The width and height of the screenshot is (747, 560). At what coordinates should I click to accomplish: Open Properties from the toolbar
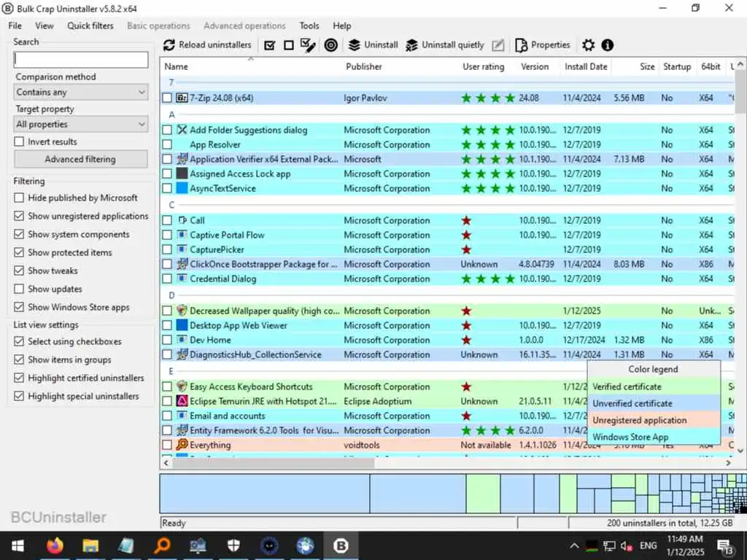tap(543, 45)
